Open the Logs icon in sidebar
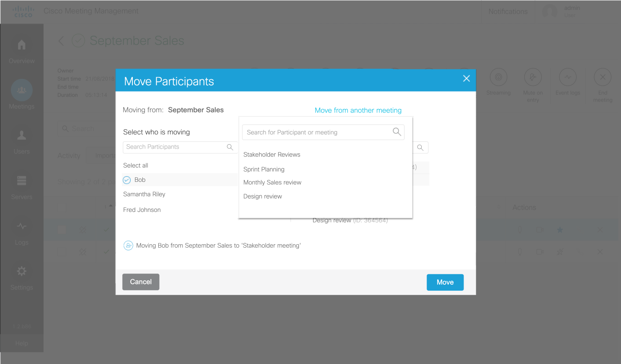This screenshot has width=621, height=364. click(x=22, y=226)
